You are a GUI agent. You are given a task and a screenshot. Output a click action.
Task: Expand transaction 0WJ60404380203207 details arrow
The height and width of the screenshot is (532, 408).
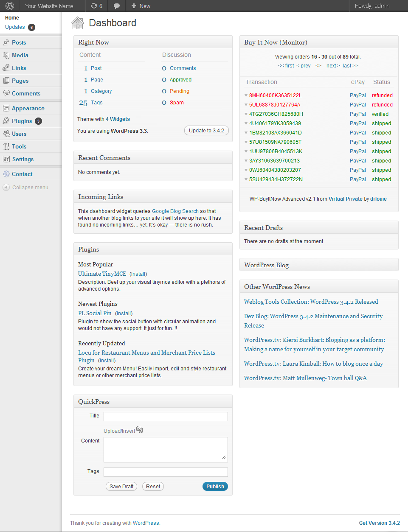click(246, 170)
